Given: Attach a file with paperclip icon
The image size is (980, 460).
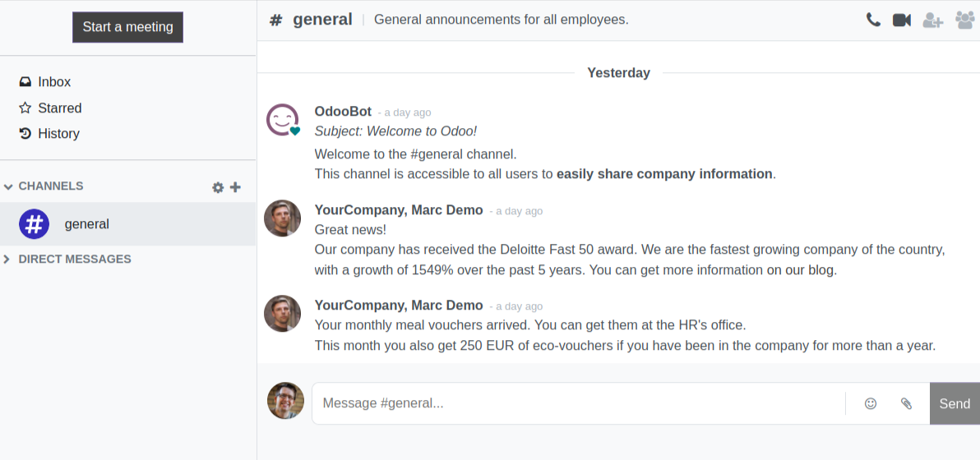Looking at the screenshot, I should [x=906, y=404].
